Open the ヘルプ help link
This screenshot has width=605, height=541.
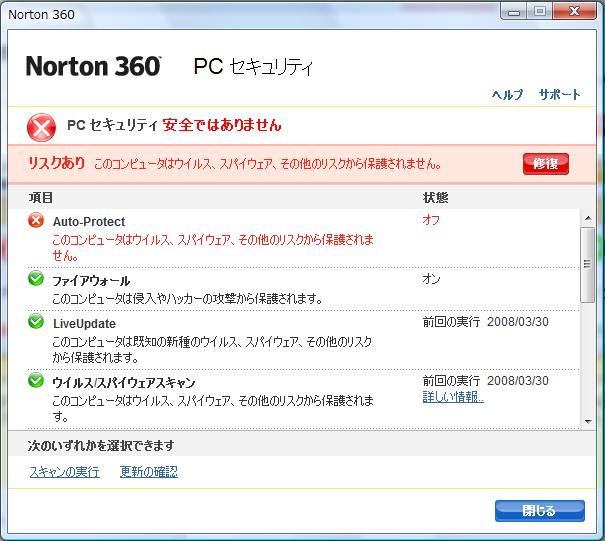pyautogui.click(x=507, y=95)
